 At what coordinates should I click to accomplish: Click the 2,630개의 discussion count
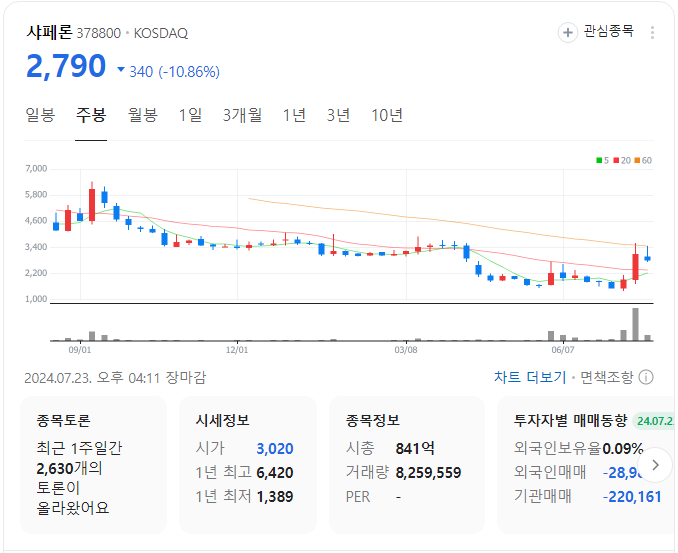pos(70,468)
